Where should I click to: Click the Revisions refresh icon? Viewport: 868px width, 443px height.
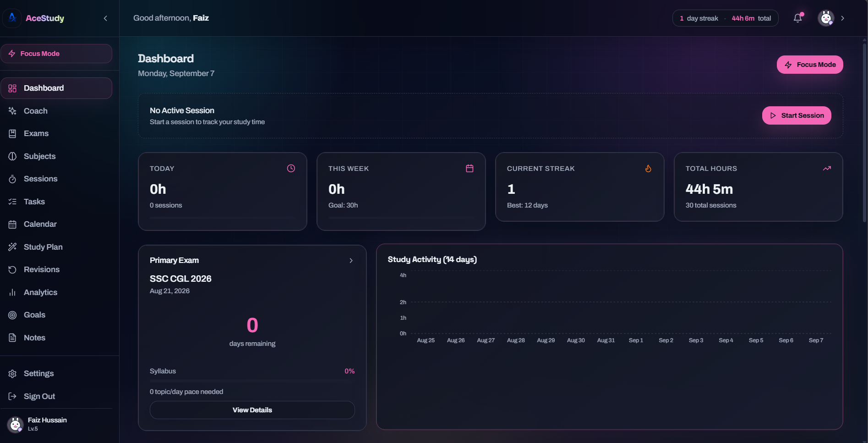12,270
